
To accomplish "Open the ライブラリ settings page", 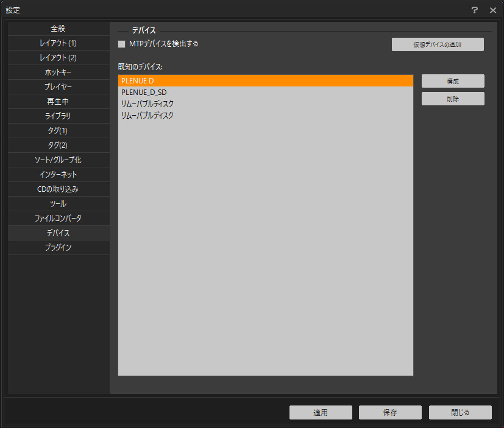I will tap(59, 116).
